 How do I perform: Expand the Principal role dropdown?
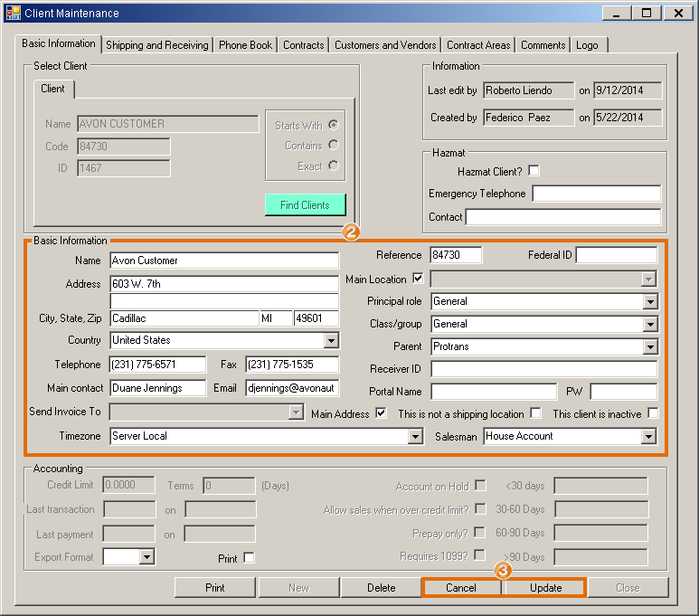(x=650, y=302)
